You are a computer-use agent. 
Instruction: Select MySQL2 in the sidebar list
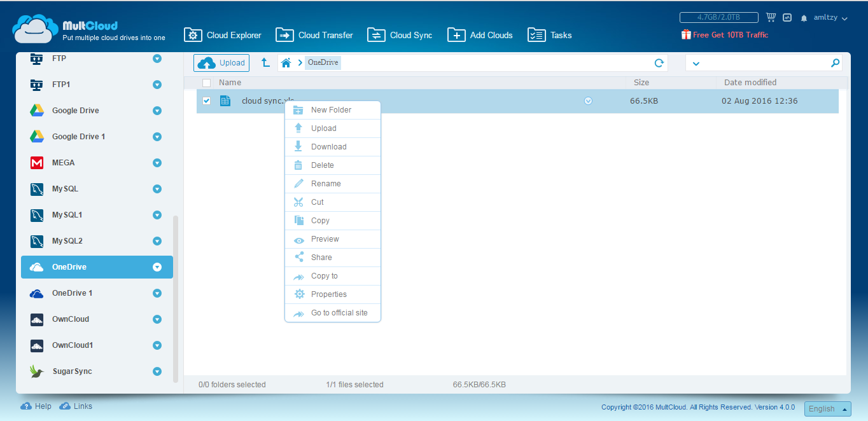pyautogui.click(x=97, y=241)
